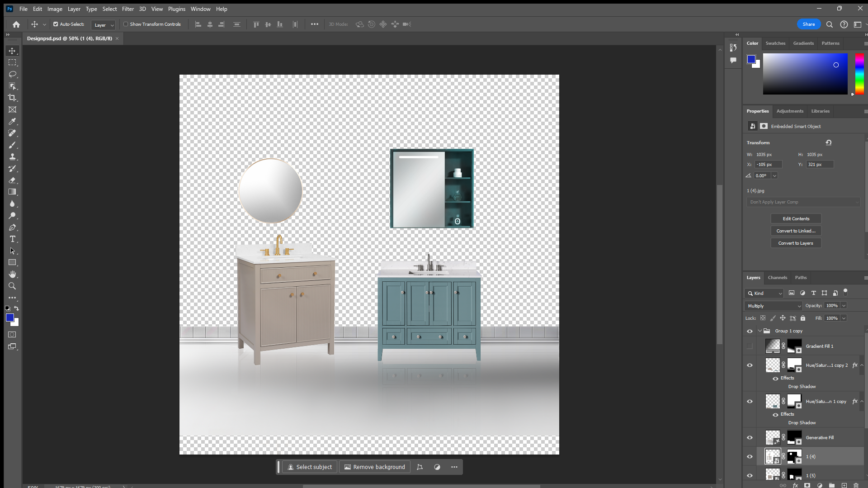Click Edit Contents button
This screenshot has width=868, height=488.
[x=796, y=219]
